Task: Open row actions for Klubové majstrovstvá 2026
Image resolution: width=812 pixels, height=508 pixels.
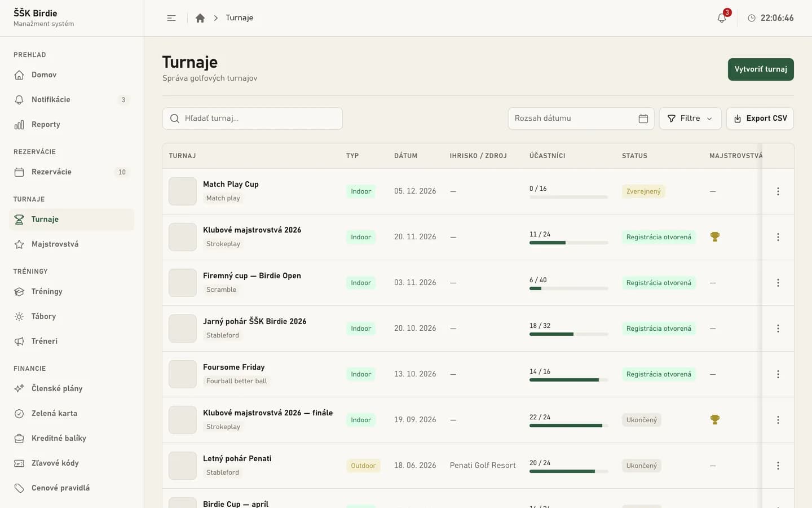Action: point(778,237)
